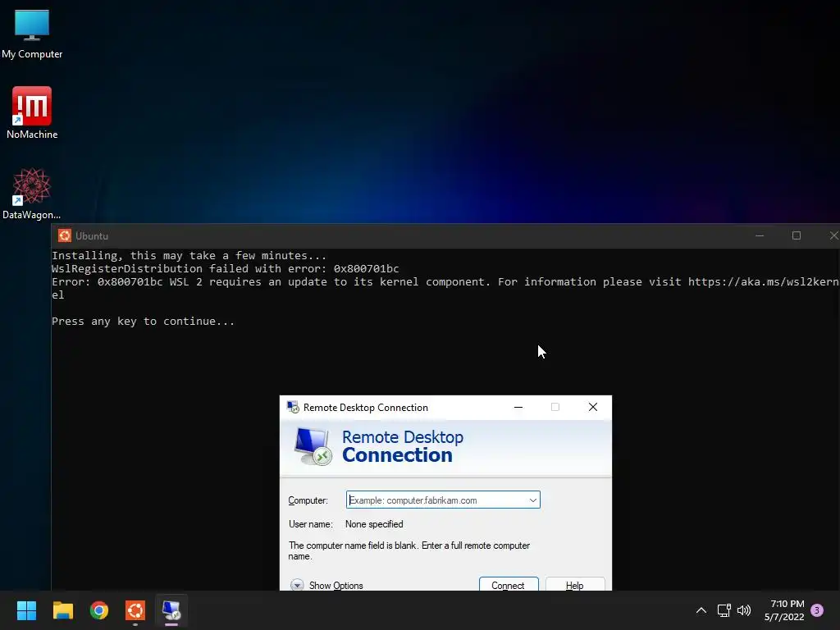Open the notification badge showing 3
The width and height of the screenshot is (840, 630).
pos(817,610)
